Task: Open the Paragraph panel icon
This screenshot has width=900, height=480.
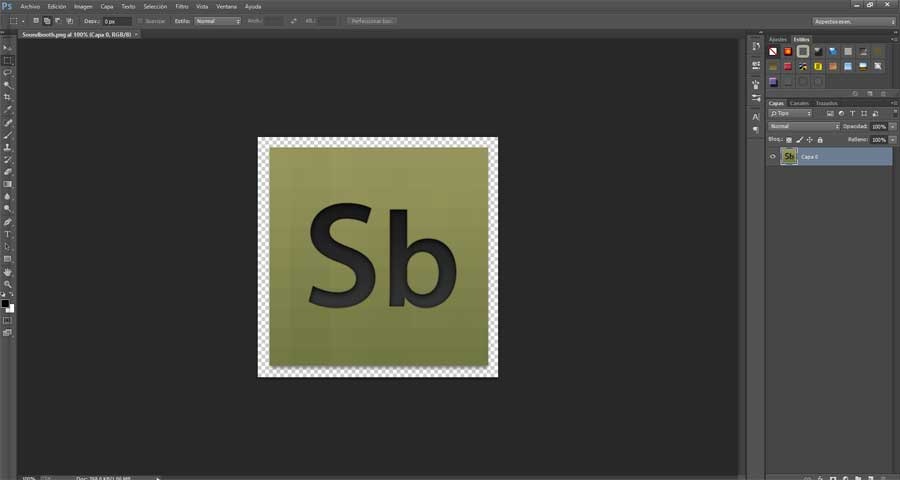Action: 756,130
